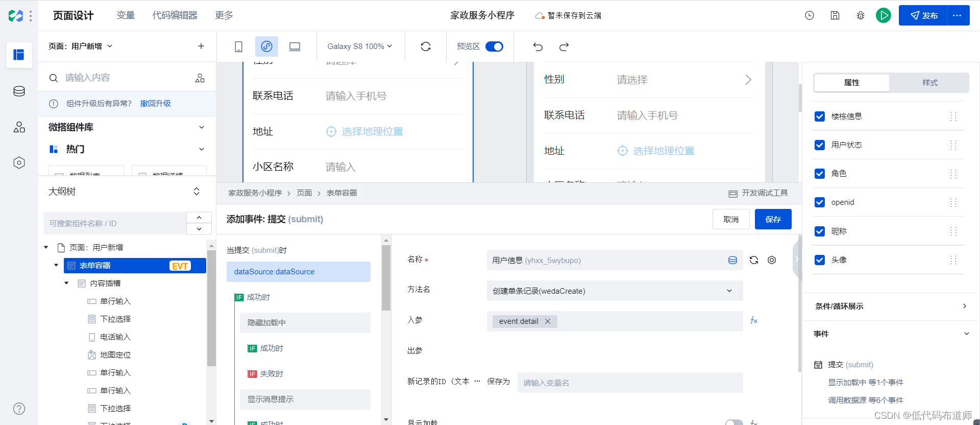980x425 pixels.
Task: Open the 更多 menu
Action: coord(224,15)
